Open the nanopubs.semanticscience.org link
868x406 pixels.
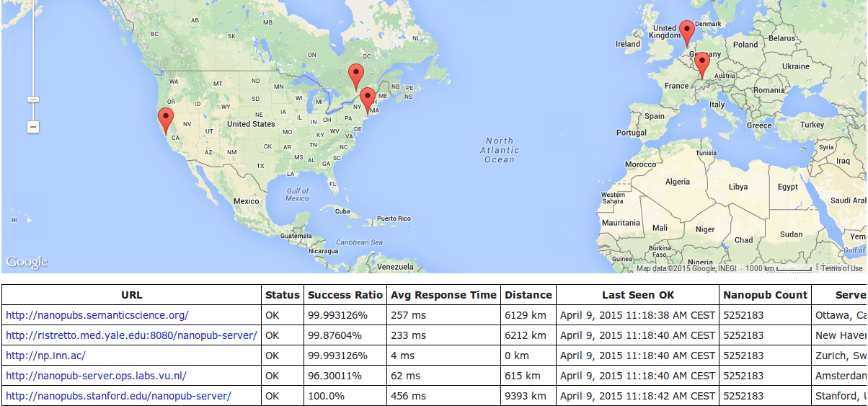coord(97,315)
